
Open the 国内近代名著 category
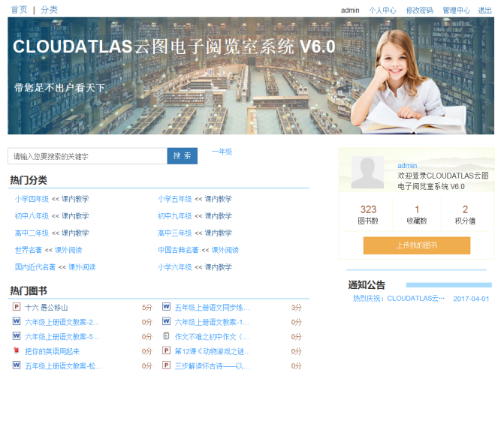click(x=35, y=267)
